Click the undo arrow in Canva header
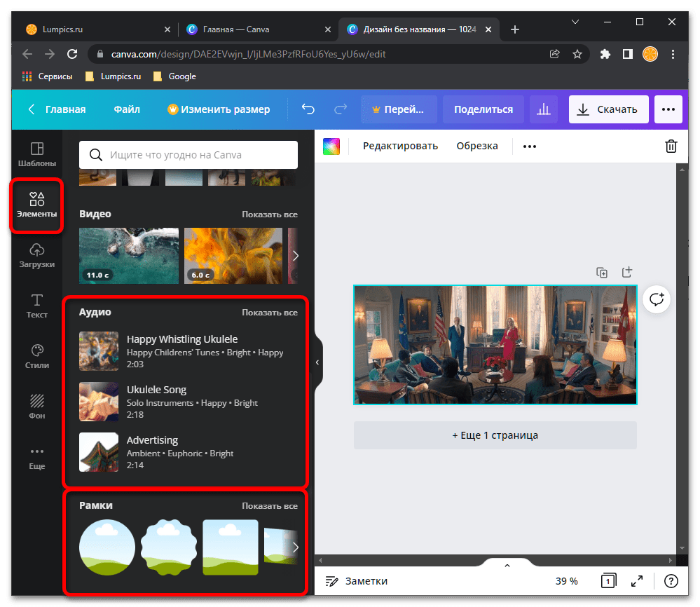The height and width of the screenshot is (607, 700). [308, 109]
